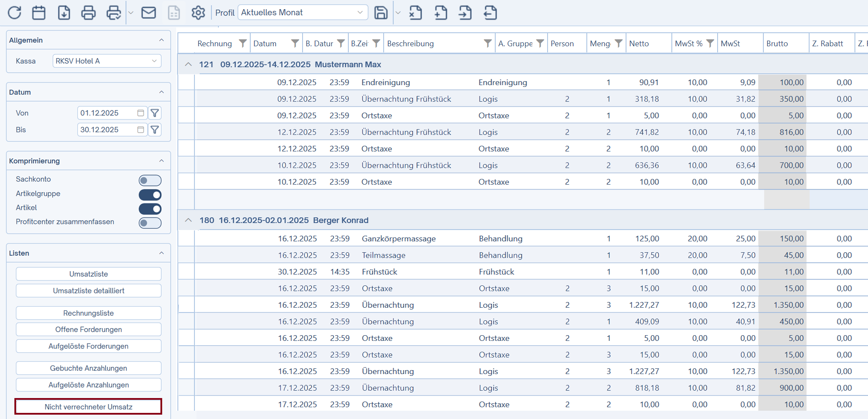The height and width of the screenshot is (419, 868).
Task: Collapse invoice group 121 Mustermann Max
Action: click(x=188, y=65)
